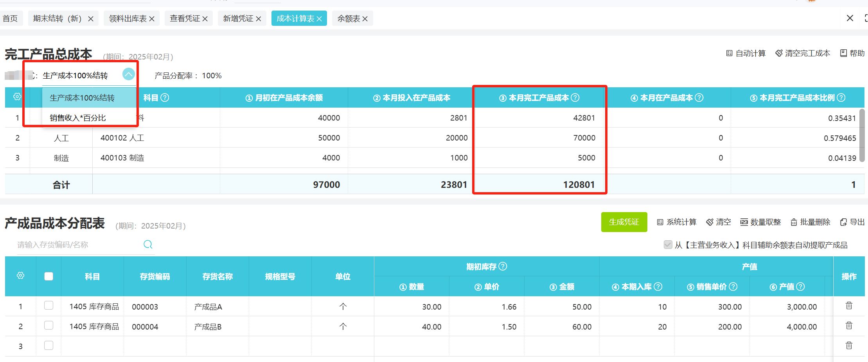Open the 领料出库表 tab
This screenshot has width=868, height=362.
coord(128,18)
